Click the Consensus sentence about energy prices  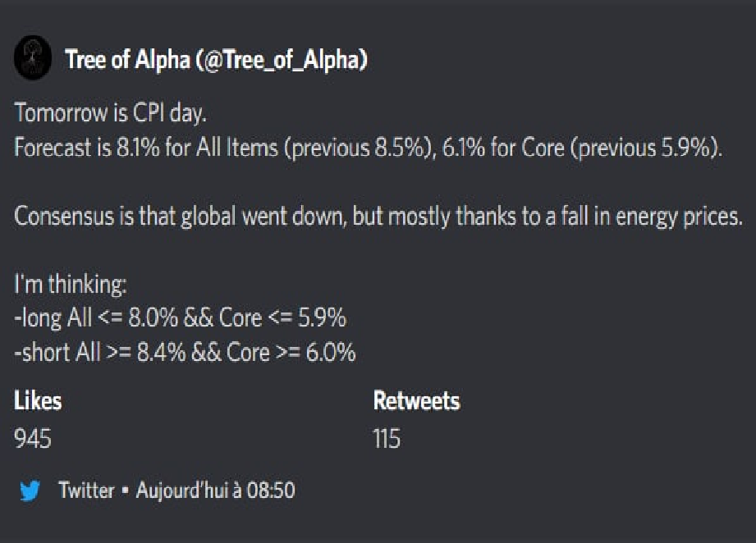(378, 217)
